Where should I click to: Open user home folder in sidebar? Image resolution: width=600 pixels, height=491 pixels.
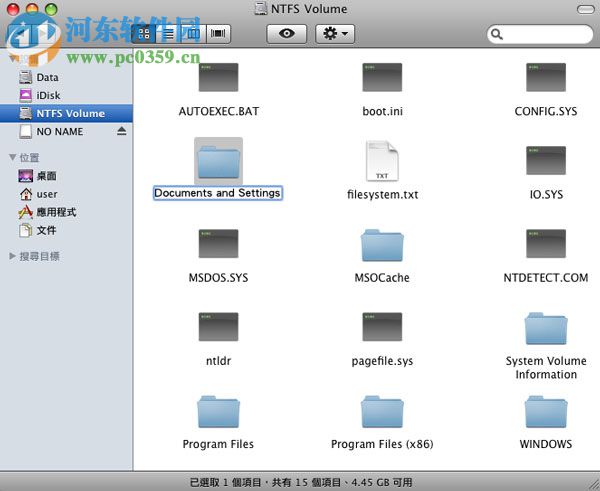[67, 194]
